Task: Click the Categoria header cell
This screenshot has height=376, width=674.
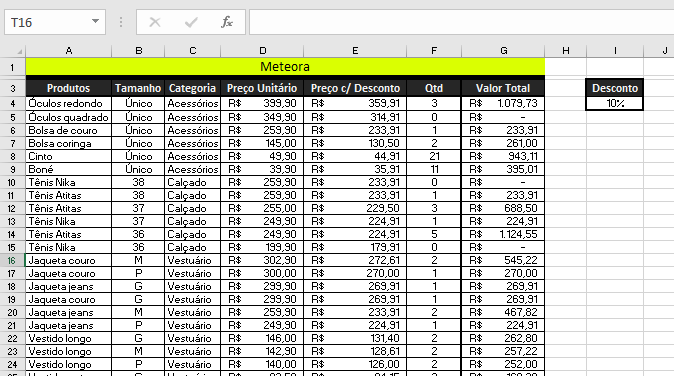Action: [193, 88]
